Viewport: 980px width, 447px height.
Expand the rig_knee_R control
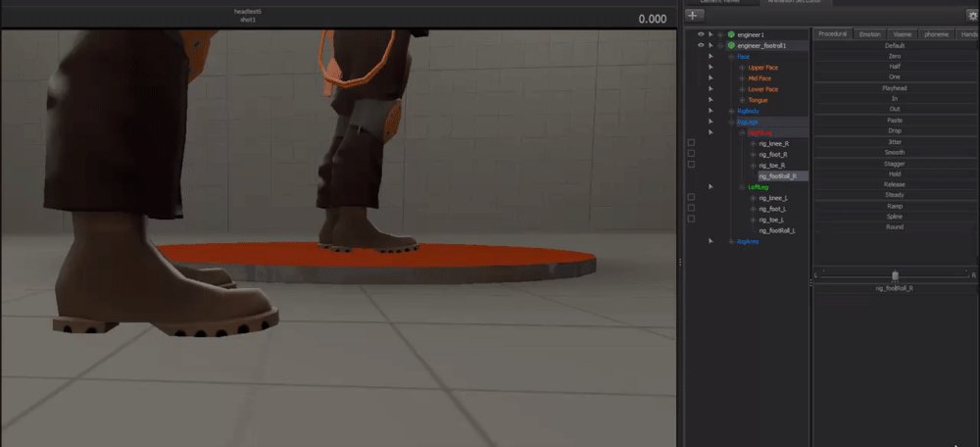(x=753, y=143)
